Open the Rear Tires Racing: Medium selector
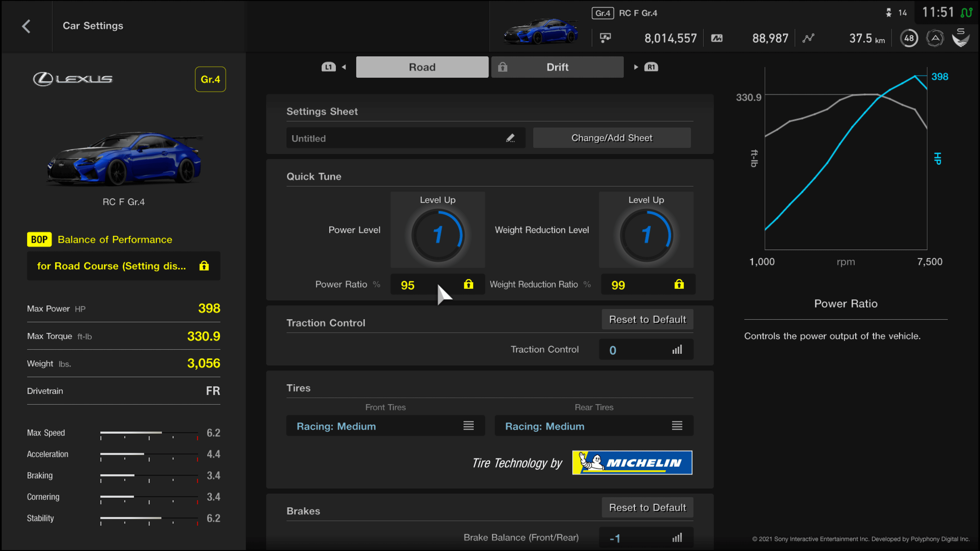The height and width of the screenshot is (551, 980). 594,425
